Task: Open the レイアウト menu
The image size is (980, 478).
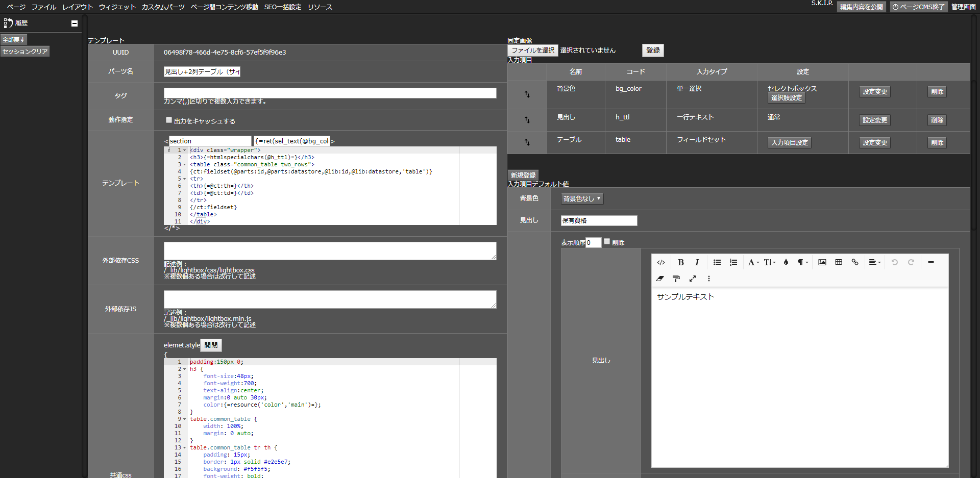Action: click(78, 7)
